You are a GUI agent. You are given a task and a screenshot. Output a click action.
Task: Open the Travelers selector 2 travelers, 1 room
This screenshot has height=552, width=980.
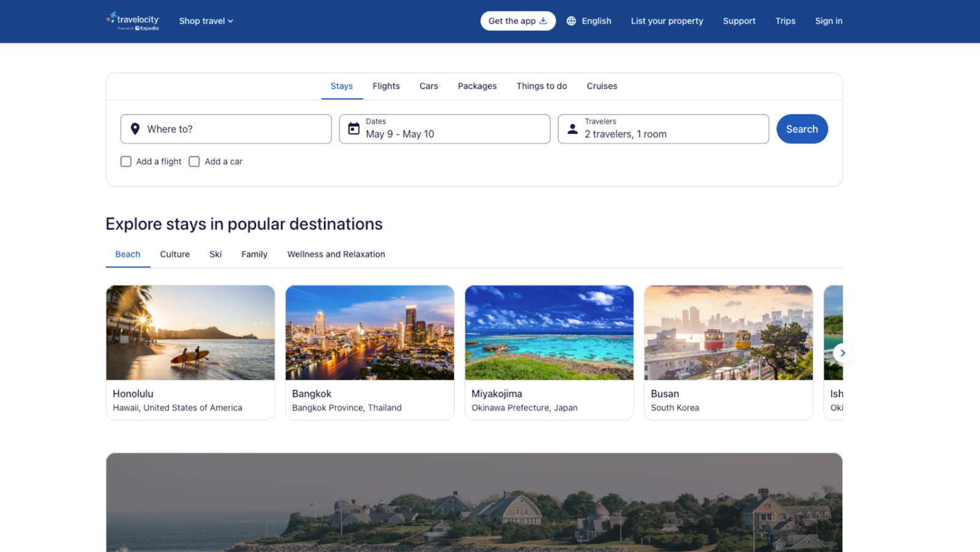point(663,129)
